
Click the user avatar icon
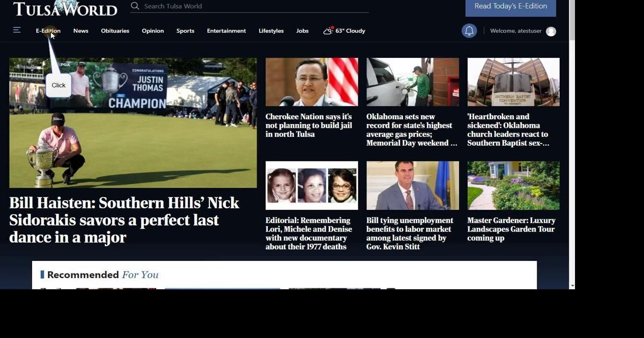coord(551,32)
